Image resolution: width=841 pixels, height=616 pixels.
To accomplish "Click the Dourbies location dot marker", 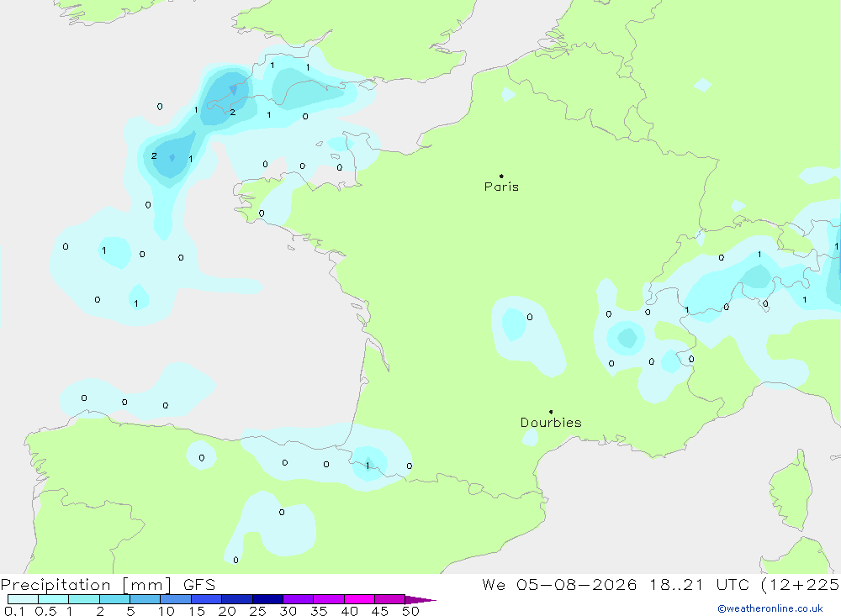I will click(551, 412).
